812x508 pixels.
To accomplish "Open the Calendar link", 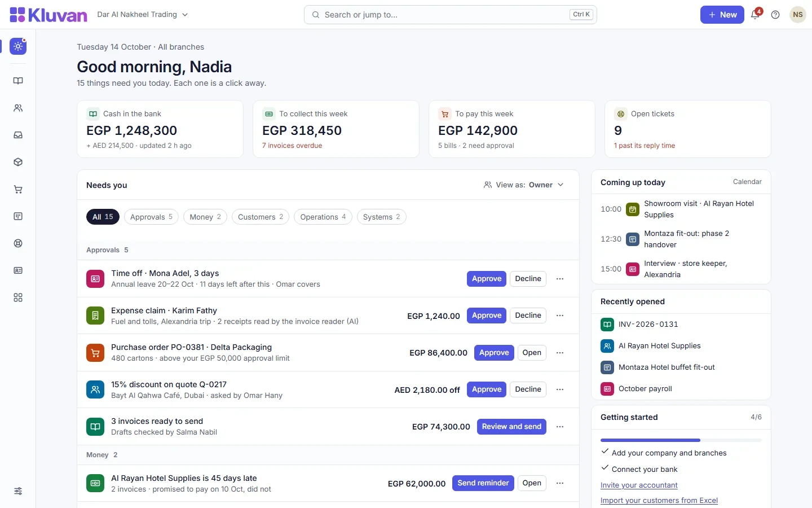I will pyautogui.click(x=747, y=182).
